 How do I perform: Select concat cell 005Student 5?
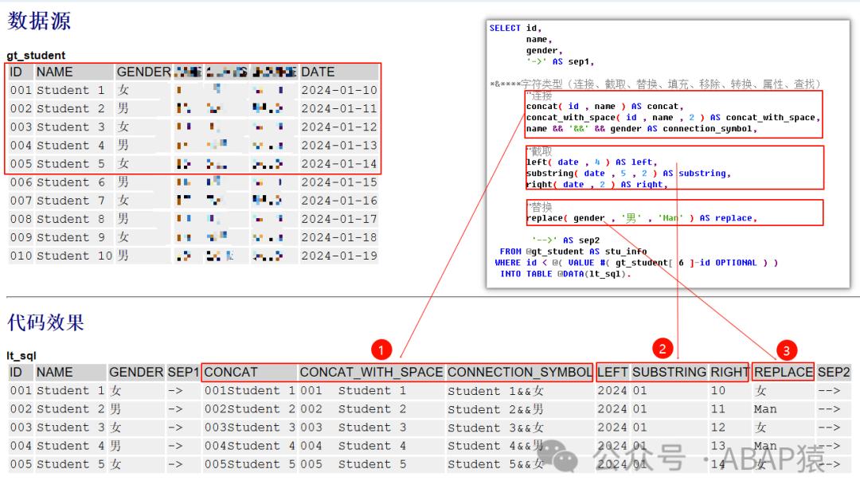tap(249, 464)
